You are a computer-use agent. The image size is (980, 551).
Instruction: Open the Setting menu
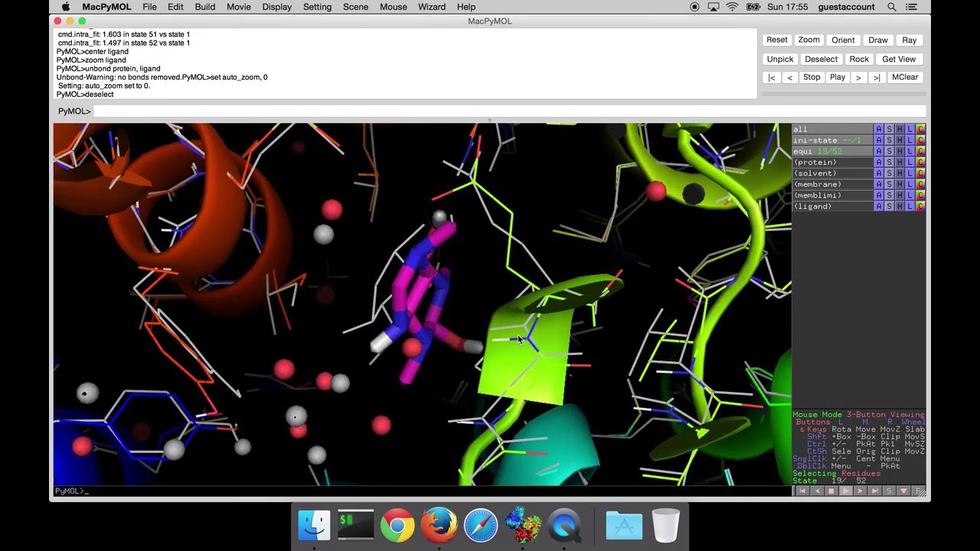point(317,7)
